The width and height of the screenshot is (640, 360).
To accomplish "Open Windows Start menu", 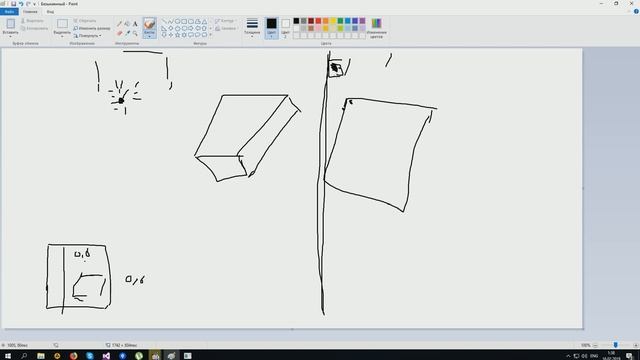I will (x=8, y=356).
